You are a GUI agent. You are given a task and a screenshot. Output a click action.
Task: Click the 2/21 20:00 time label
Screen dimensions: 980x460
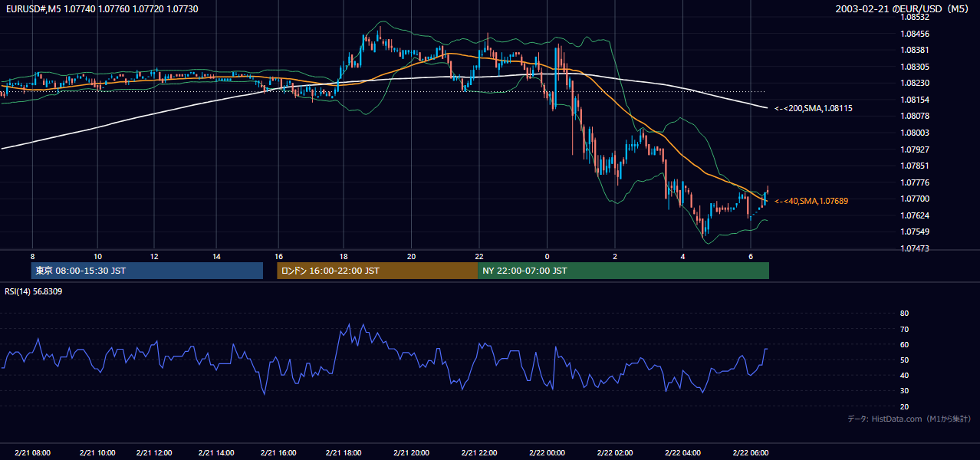[x=411, y=452]
